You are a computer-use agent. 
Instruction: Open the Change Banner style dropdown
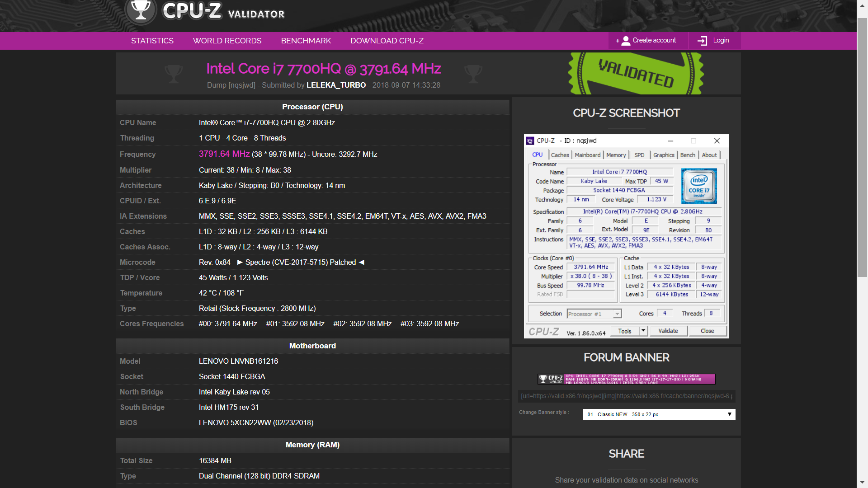(659, 414)
